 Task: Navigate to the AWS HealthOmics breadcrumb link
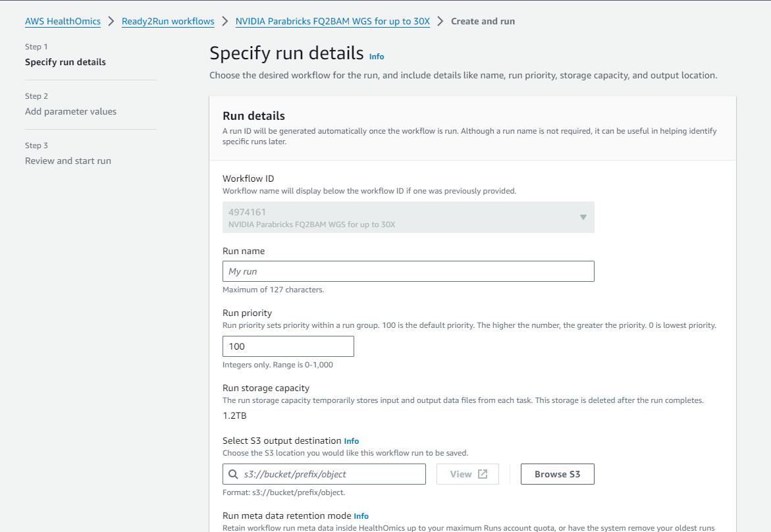tap(63, 21)
